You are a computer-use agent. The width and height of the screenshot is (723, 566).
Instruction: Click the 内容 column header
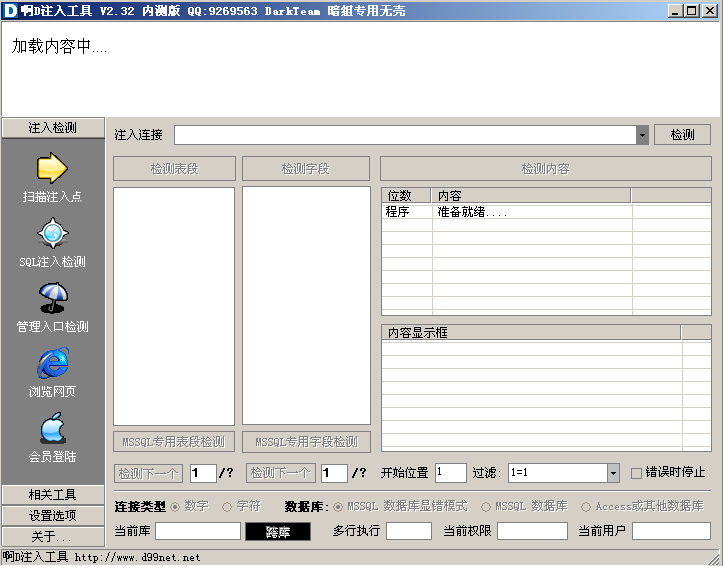(x=531, y=196)
